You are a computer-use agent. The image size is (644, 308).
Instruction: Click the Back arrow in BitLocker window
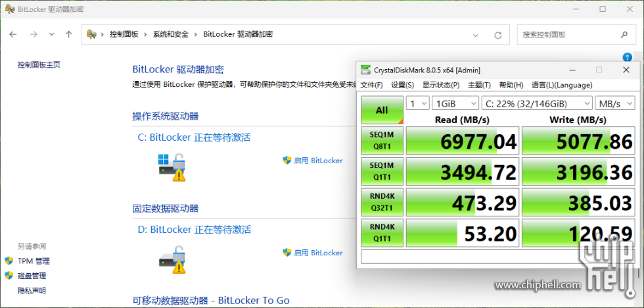pyautogui.click(x=12, y=34)
